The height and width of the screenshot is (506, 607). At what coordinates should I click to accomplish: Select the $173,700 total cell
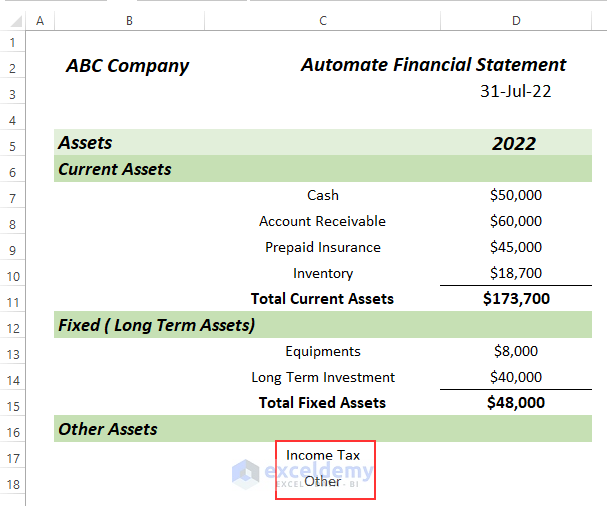point(516,299)
